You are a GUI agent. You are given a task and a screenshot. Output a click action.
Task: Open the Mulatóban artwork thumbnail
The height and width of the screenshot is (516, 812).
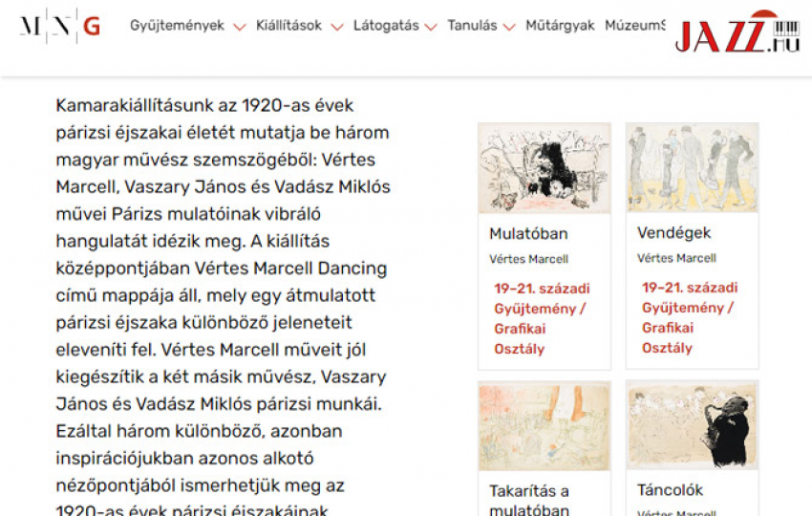tap(545, 168)
